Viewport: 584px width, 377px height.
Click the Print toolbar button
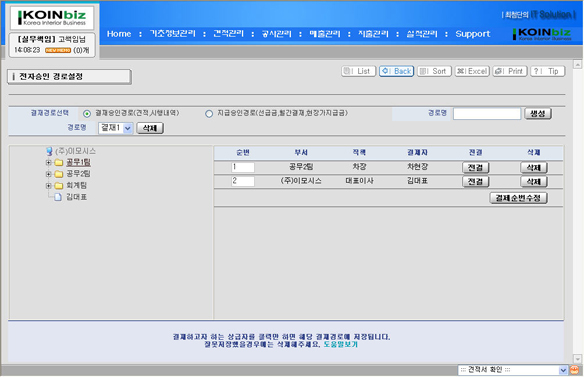[510, 71]
